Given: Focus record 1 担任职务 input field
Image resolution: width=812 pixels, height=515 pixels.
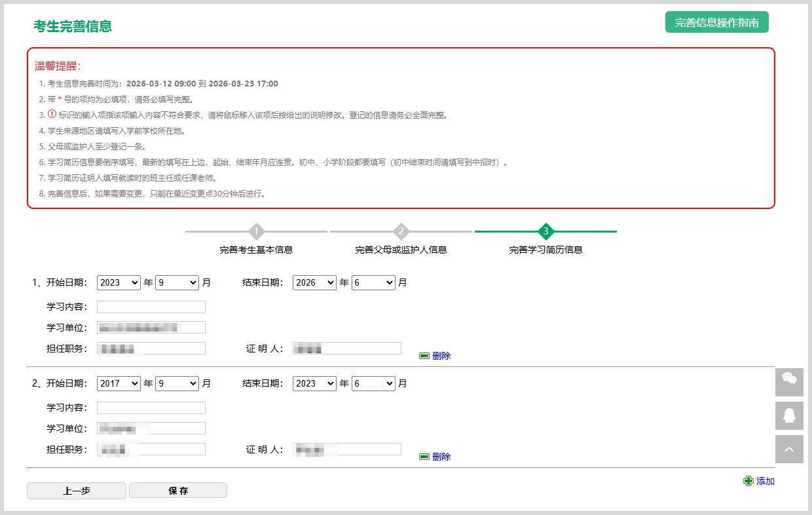Looking at the screenshot, I should pos(151,349).
